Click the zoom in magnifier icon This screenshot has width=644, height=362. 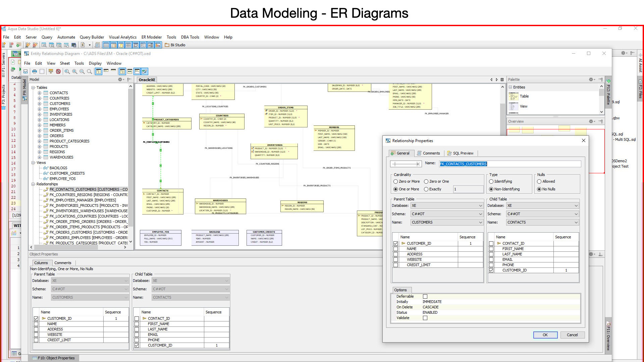point(74,71)
